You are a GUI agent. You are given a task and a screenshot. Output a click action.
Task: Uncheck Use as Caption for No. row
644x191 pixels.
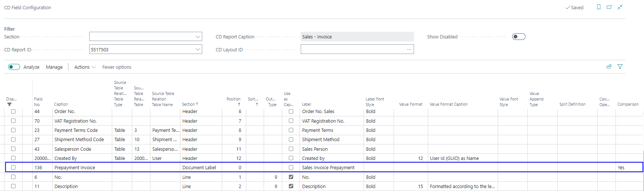coord(291,177)
